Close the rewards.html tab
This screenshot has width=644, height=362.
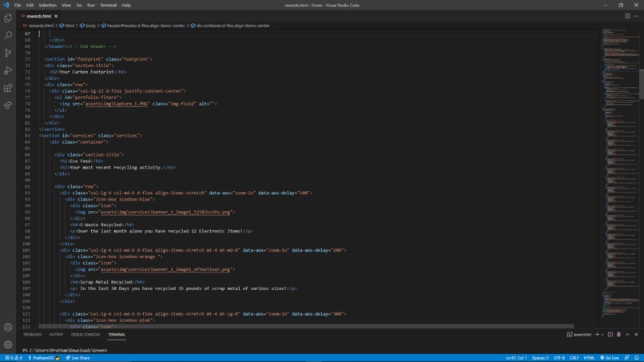coord(56,16)
